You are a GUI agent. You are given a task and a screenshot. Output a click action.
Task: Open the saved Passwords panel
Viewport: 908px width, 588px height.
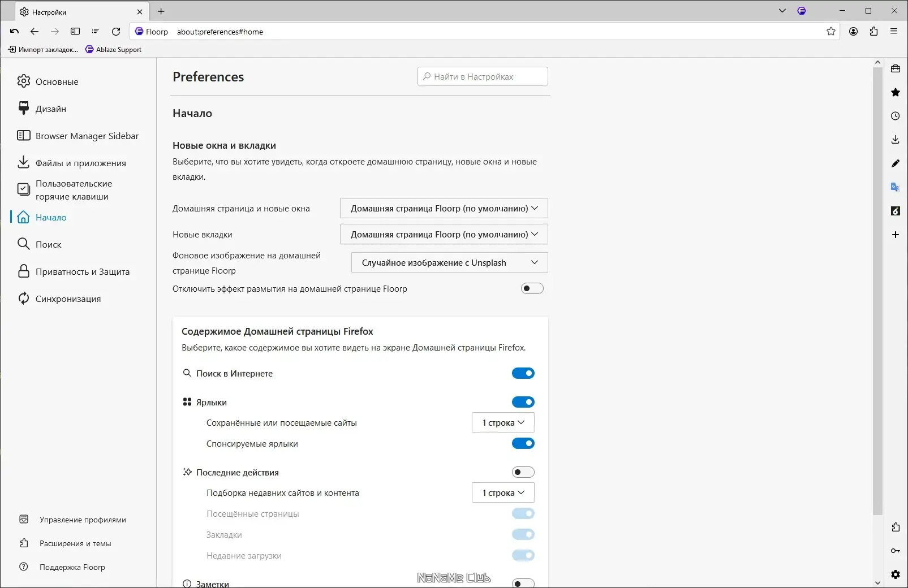coord(895,551)
